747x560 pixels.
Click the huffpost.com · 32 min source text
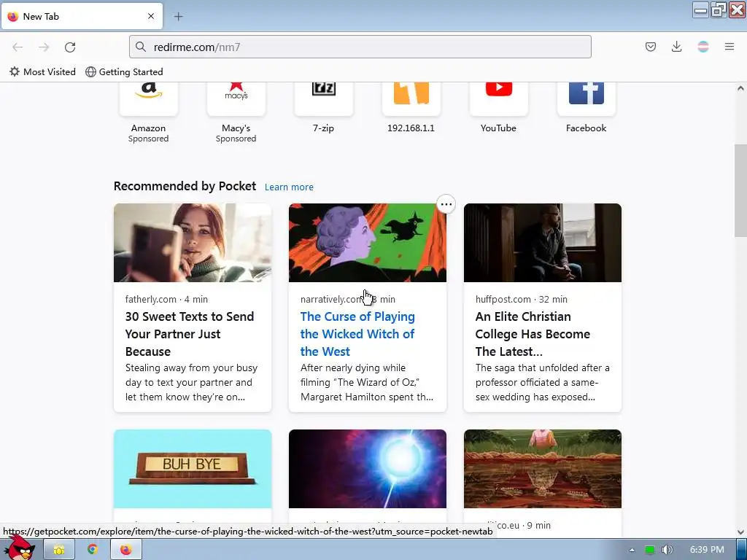pyautogui.click(x=521, y=300)
